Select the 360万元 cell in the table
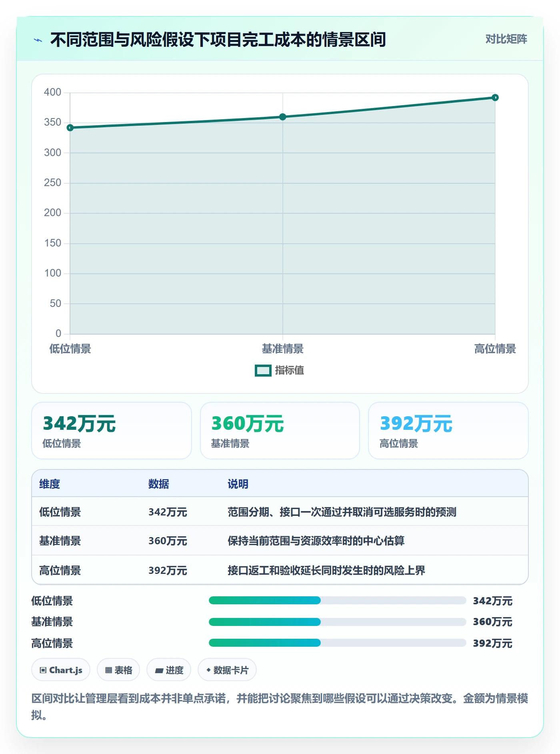Screen dimensions: 560x754 168,541
